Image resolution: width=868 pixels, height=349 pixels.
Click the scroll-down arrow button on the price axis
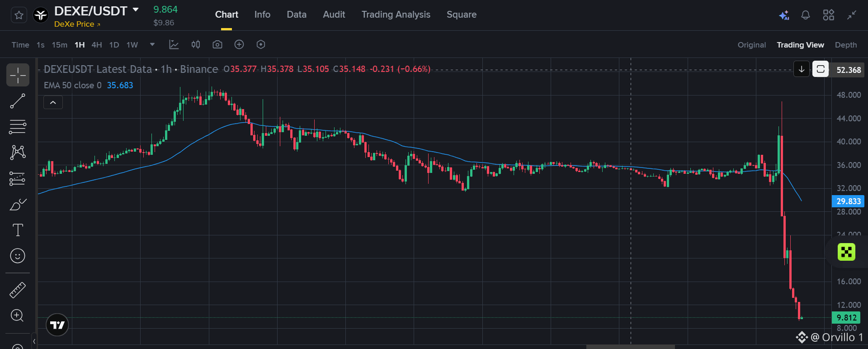tap(802, 69)
